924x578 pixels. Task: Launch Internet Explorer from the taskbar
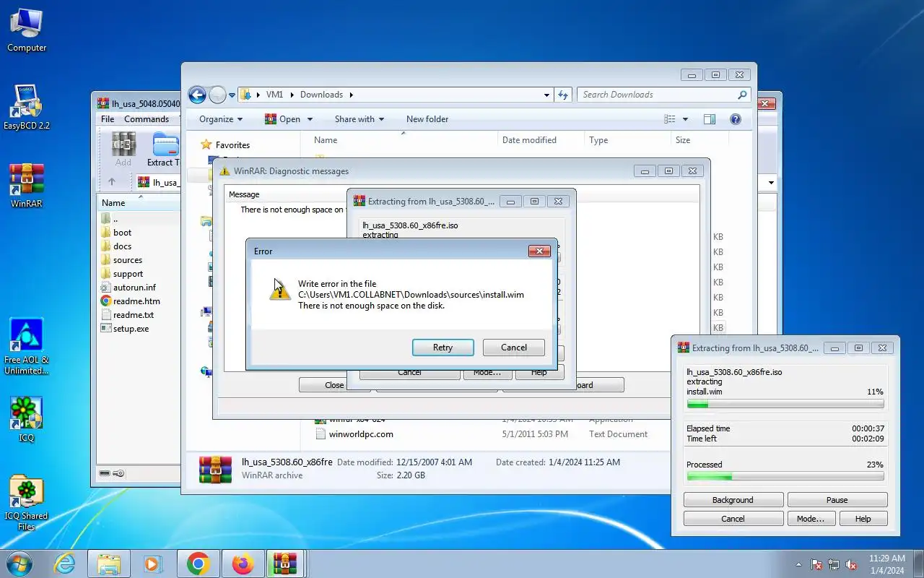click(x=65, y=563)
